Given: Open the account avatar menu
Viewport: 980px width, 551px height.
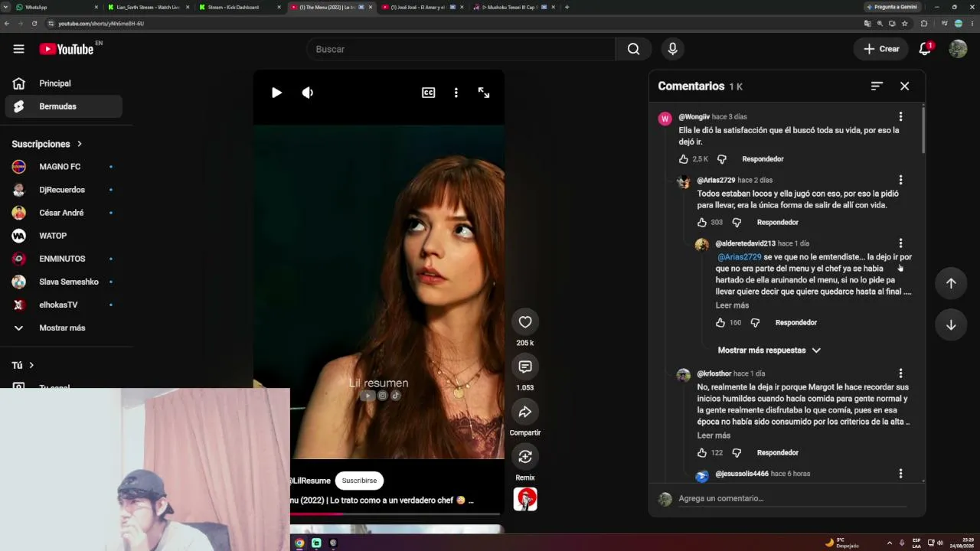Looking at the screenshot, I should coord(958,49).
